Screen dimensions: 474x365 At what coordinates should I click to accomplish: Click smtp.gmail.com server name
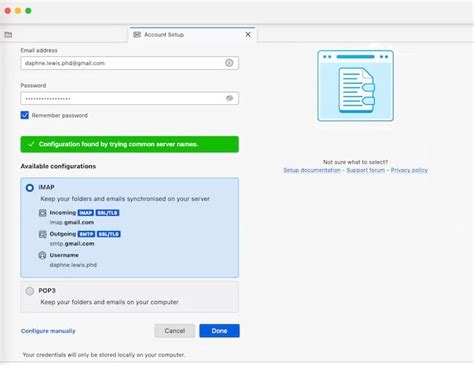pos(72,244)
